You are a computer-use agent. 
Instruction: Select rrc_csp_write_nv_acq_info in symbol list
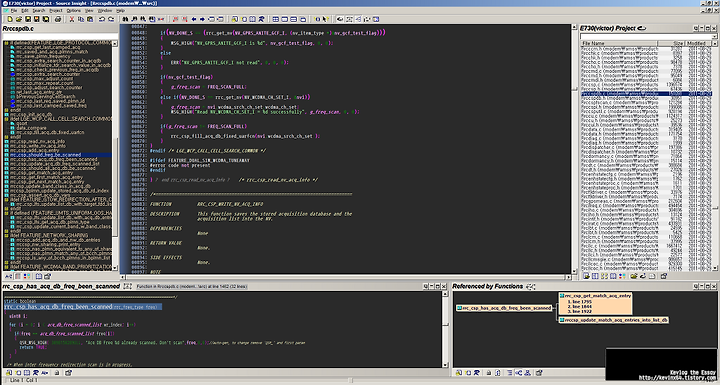pos(38,146)
